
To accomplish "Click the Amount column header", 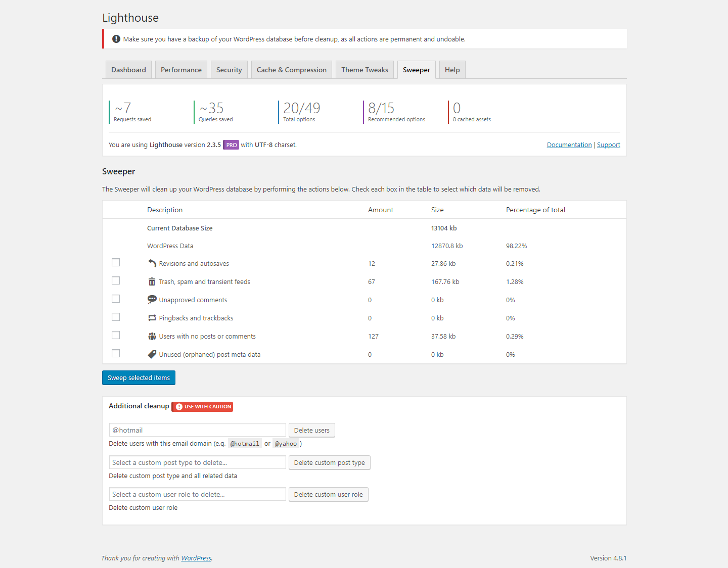I will (x=381, y=210).
